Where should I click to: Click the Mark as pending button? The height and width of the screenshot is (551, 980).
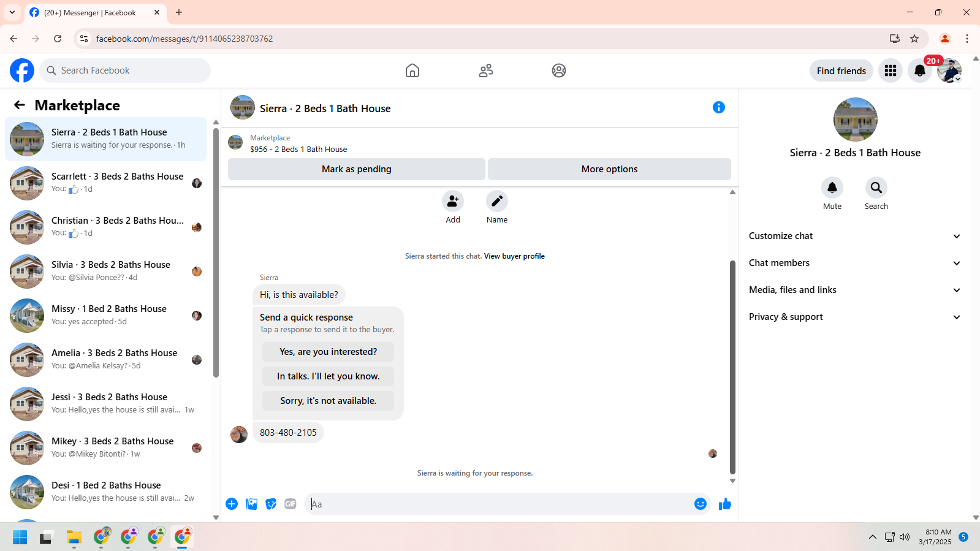tap(357, 169)
